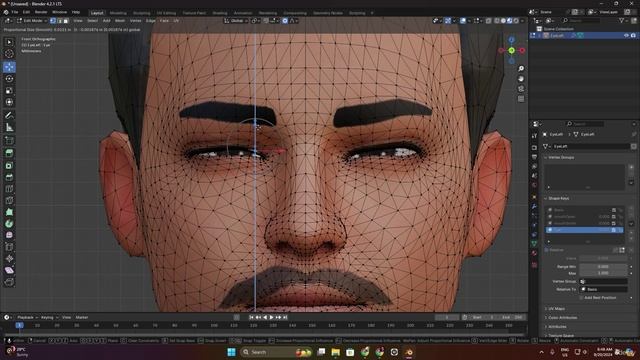
Task: Enable edge select mode
Action: [60, 20]
